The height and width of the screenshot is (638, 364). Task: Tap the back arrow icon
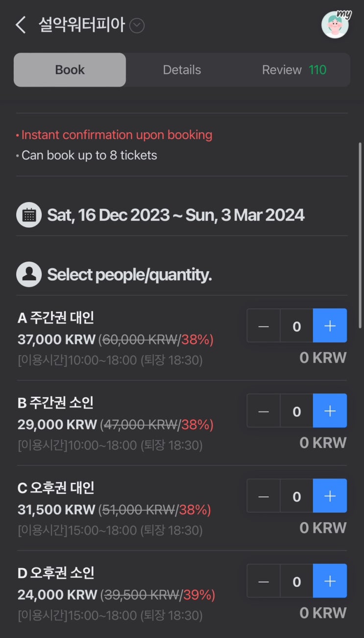21,25
